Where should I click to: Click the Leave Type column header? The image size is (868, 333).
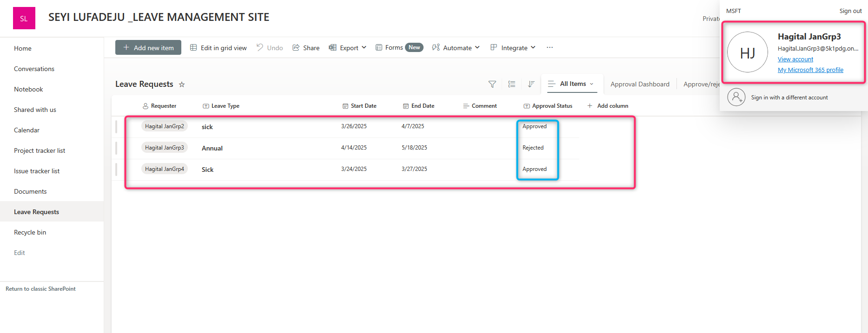coord(221,106)
